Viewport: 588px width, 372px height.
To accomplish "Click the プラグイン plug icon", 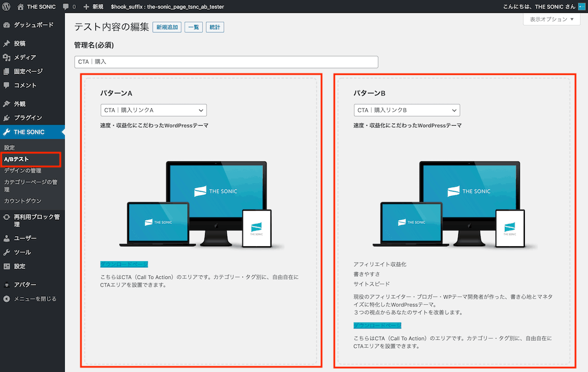I will (6, 118).
